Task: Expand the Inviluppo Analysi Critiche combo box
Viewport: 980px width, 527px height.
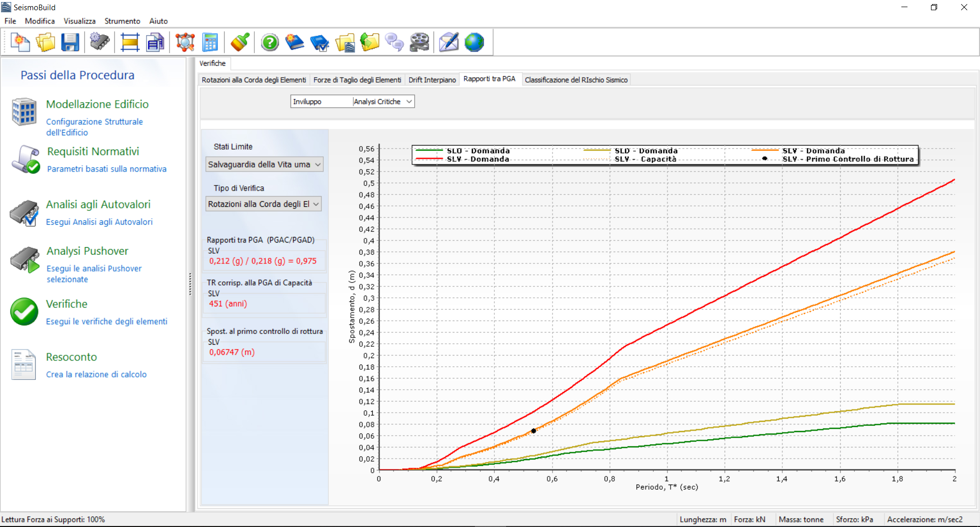Action: click(x=352, y=102)
